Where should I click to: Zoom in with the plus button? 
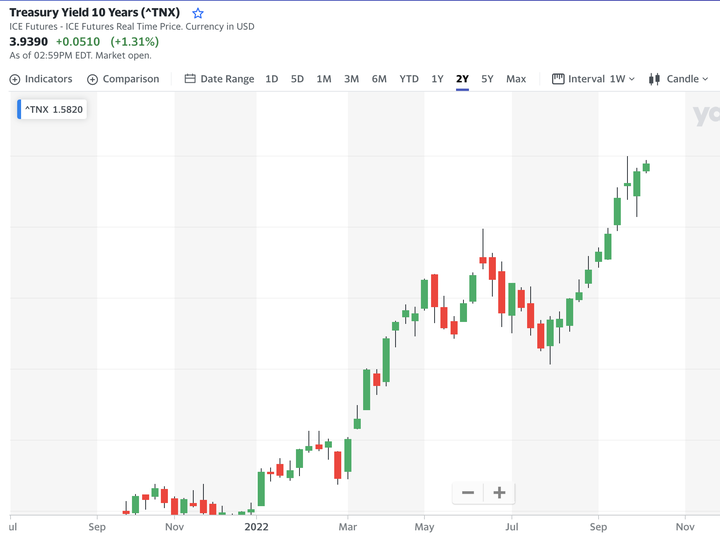499,493
